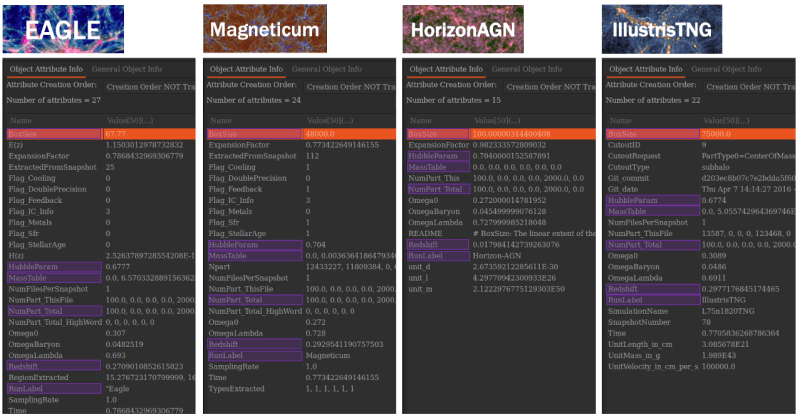800x417 pixels.
Task: Select TypesExtracted row in Magneticum
Action: pyautogui.click(x=301, y=388)
